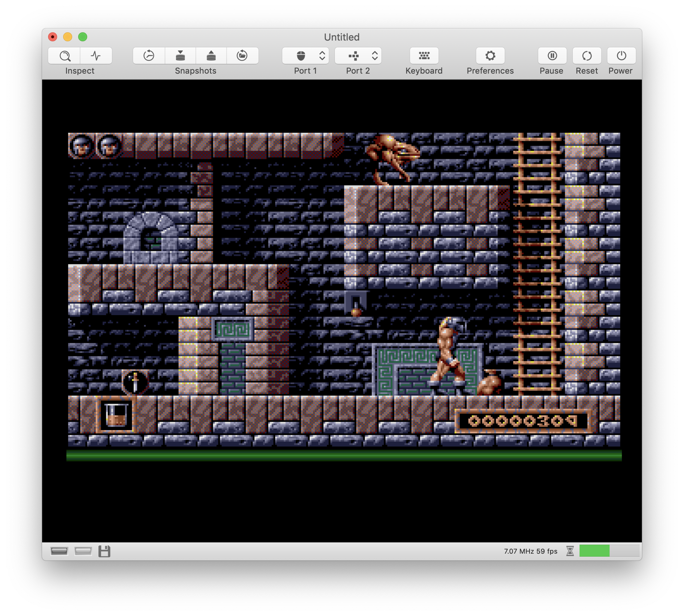This screenshot has width=684, height=616.
Task: Click the energy potion jar in game
Action: click(116, 415)
